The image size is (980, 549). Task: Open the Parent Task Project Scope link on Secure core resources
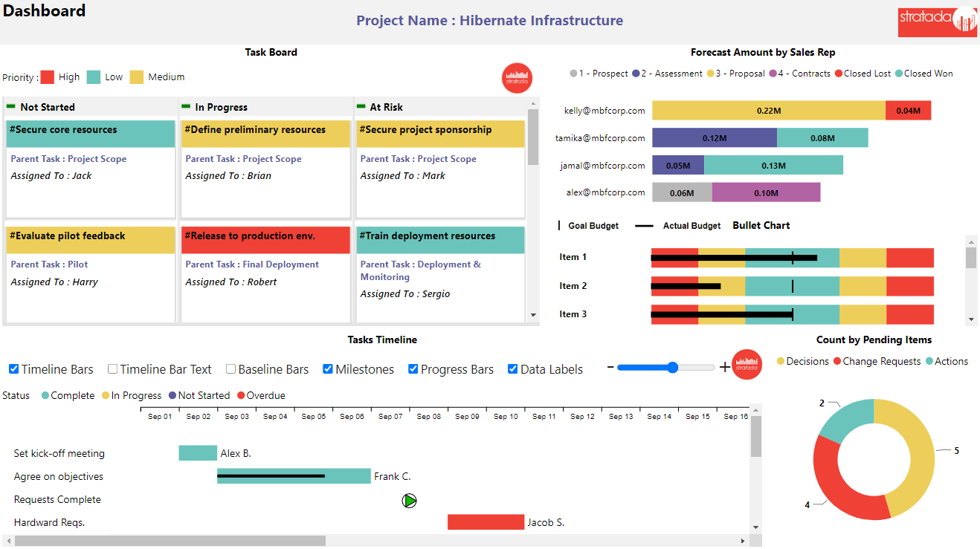tap(68, 158)
